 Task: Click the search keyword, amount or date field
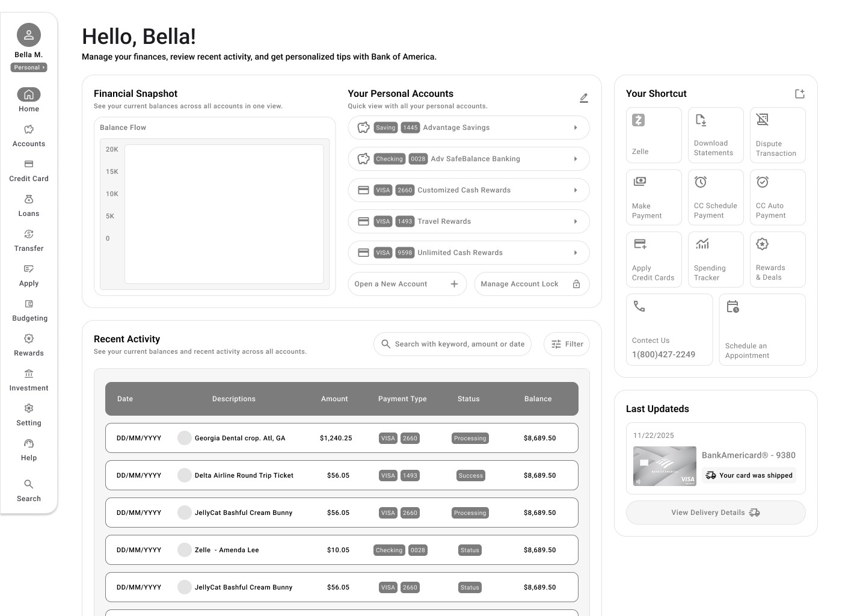452,344
